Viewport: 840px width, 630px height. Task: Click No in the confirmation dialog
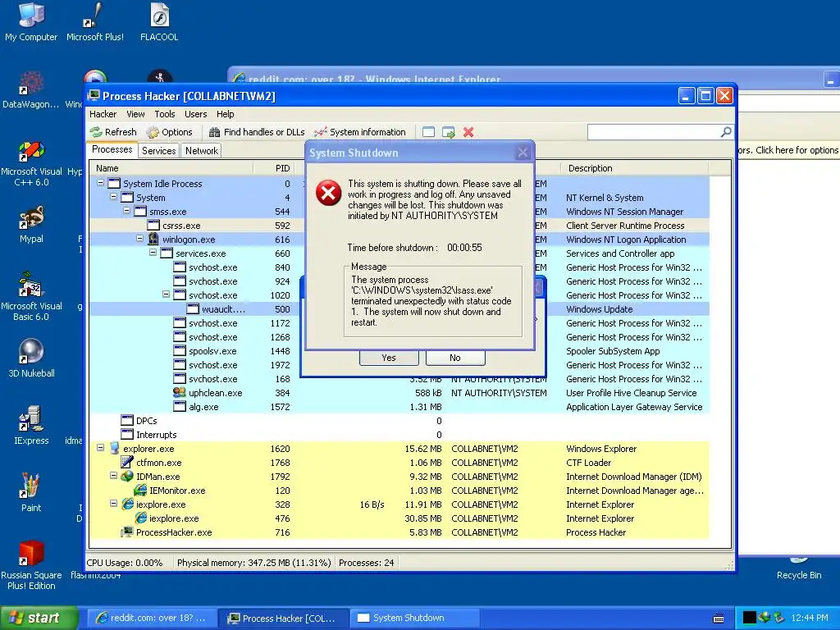point(455,358)
